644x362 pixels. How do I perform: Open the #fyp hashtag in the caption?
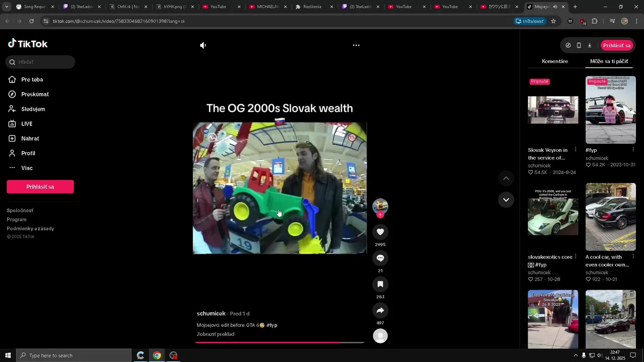tap(272, 325)
